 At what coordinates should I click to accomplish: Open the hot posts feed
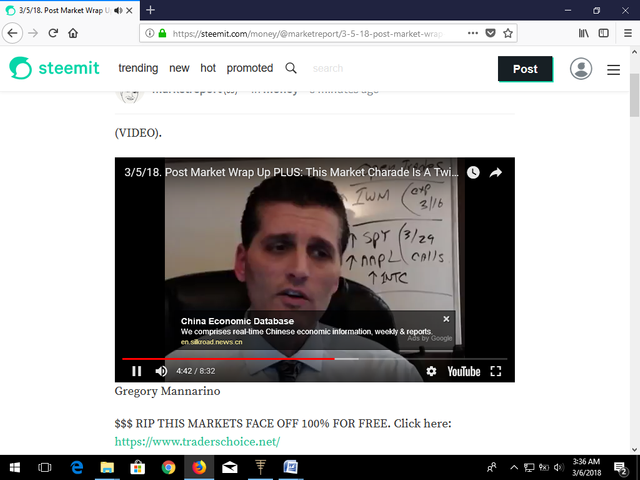pyautogui.click(x=208, y=68)
